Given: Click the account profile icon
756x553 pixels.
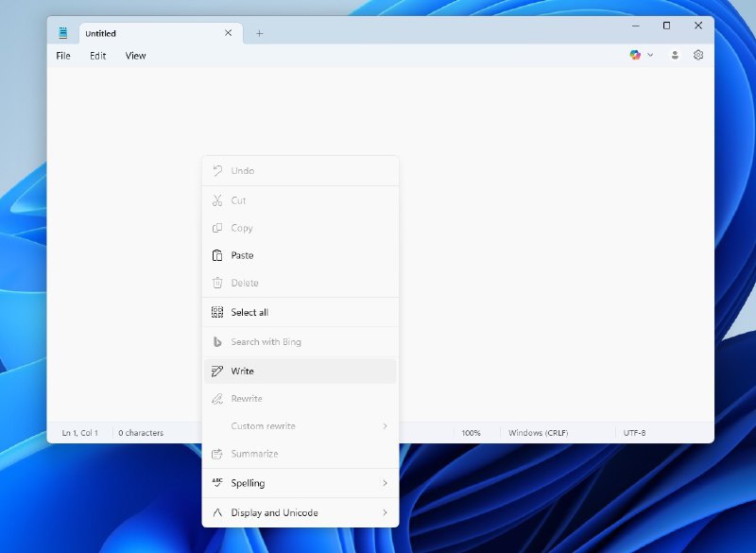Looking at the screenshot, I should click(675, 55).
